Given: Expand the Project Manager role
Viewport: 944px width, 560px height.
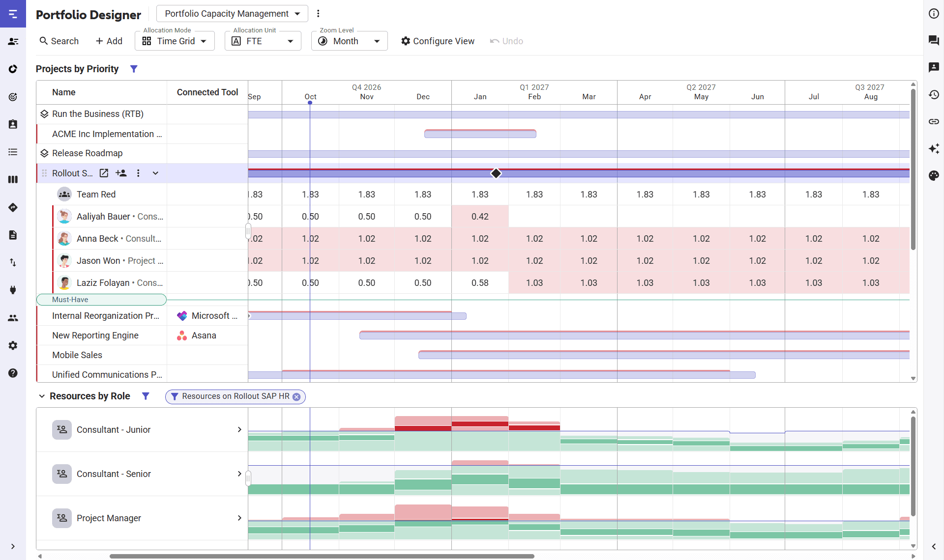Looking at the screenshot, I should (x=239, y=518).
